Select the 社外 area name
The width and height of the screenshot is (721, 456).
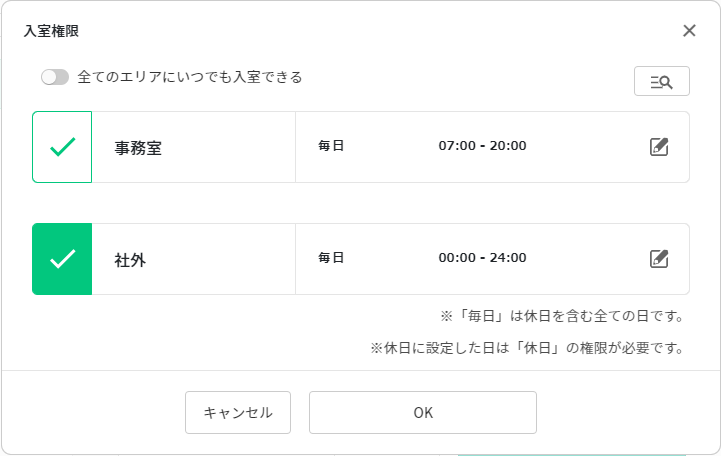tap(130, 260)
